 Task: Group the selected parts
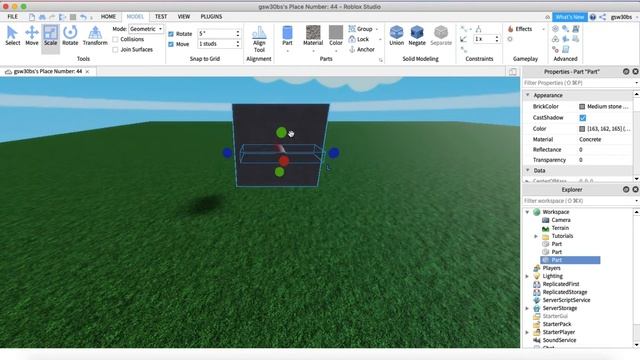point(360,29)
